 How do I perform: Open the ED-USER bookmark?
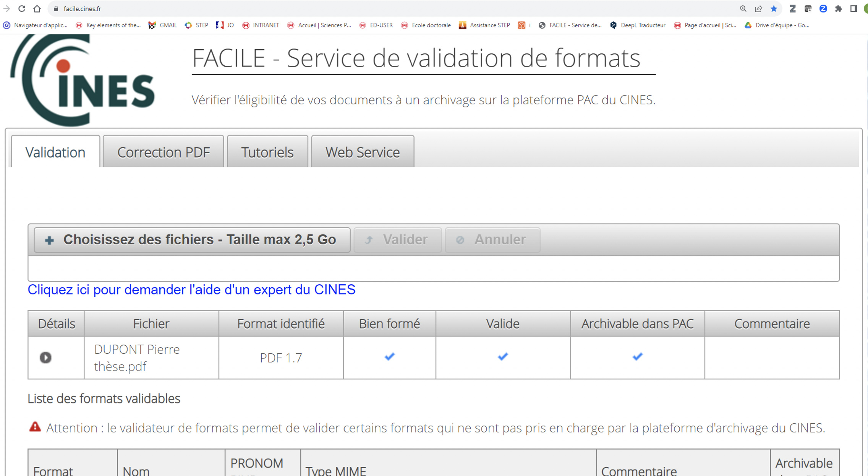pyautogui.click(x=376, y=25)
